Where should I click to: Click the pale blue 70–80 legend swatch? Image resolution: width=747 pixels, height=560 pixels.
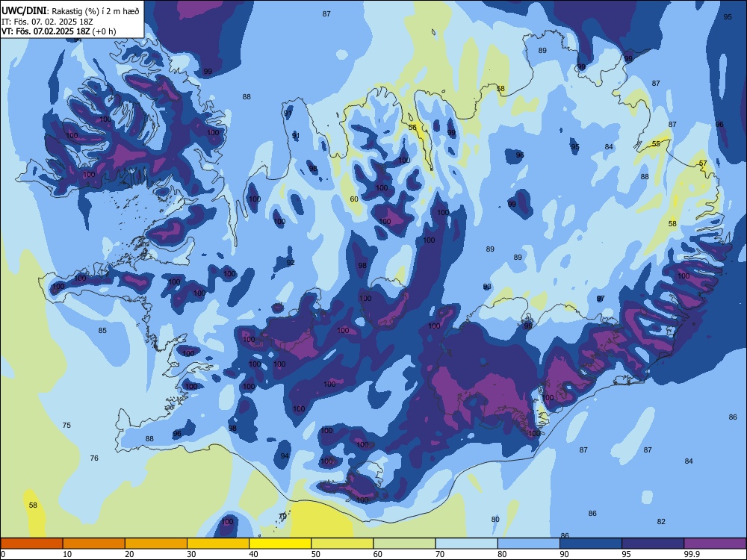click(x=466, y=544)
